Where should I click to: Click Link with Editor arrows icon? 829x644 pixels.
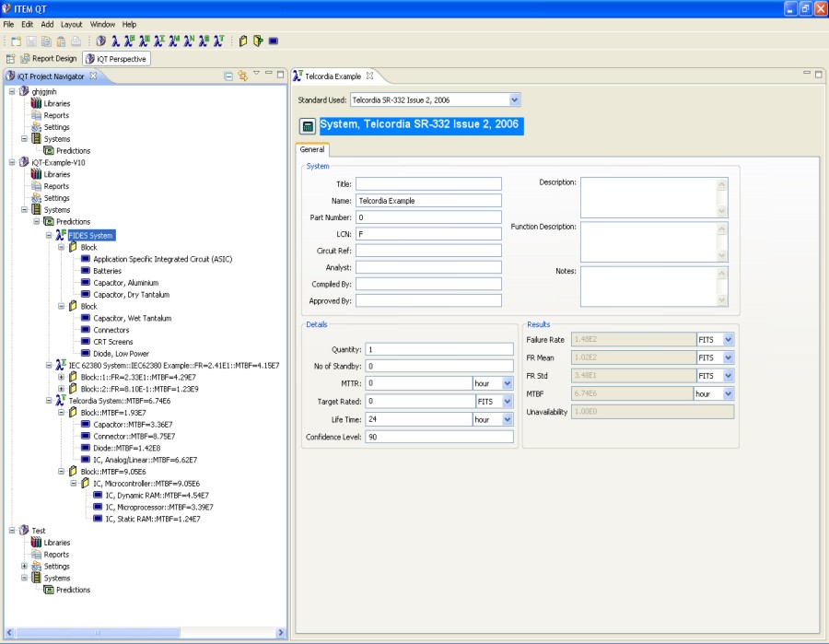point(242,76)
